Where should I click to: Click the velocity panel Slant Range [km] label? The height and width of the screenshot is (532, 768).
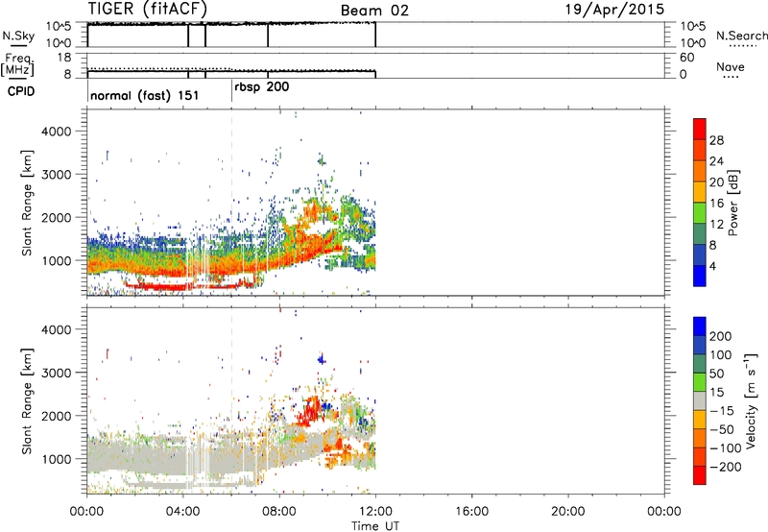click(x=27, y=401)
